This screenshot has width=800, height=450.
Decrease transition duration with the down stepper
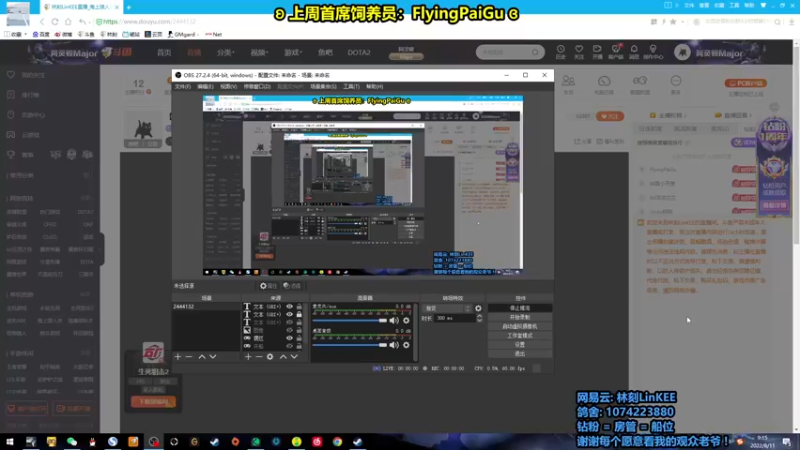(479, 320)
